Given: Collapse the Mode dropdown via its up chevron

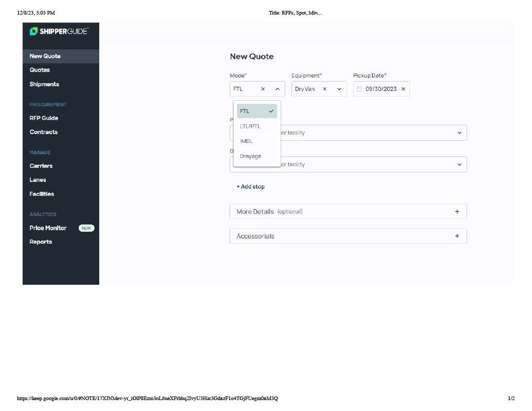Looking at the screenshot, I should [x=277, y=88].
